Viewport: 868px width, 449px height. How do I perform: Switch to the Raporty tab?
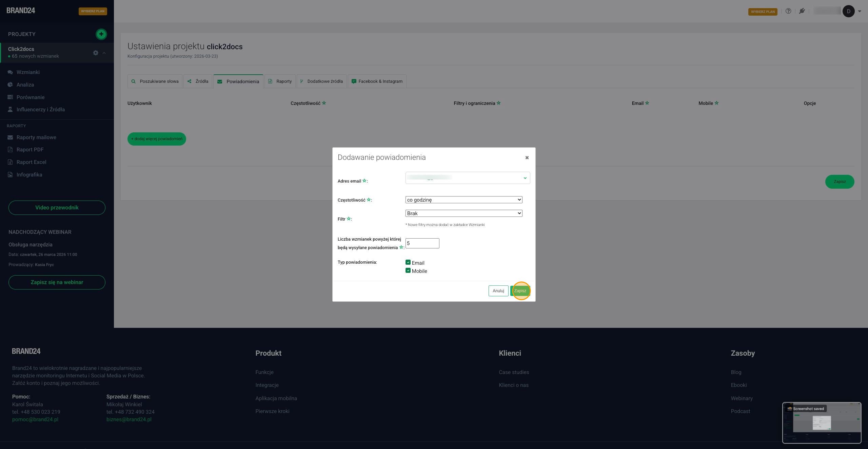pyautogui.click(x=280, y=81)
